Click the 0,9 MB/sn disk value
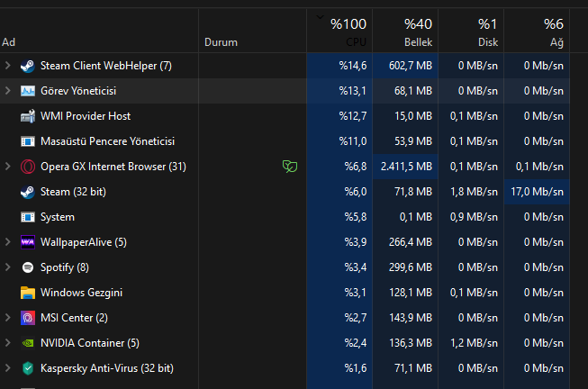This screenshot has height=389, width=588. 474,217
